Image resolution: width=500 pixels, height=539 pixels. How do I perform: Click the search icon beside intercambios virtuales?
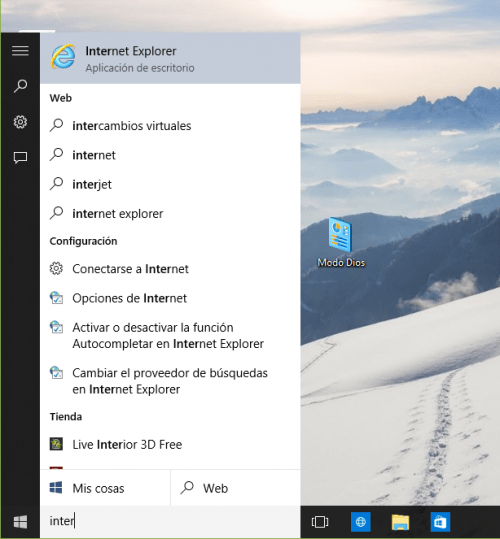(x=56, y=125)
